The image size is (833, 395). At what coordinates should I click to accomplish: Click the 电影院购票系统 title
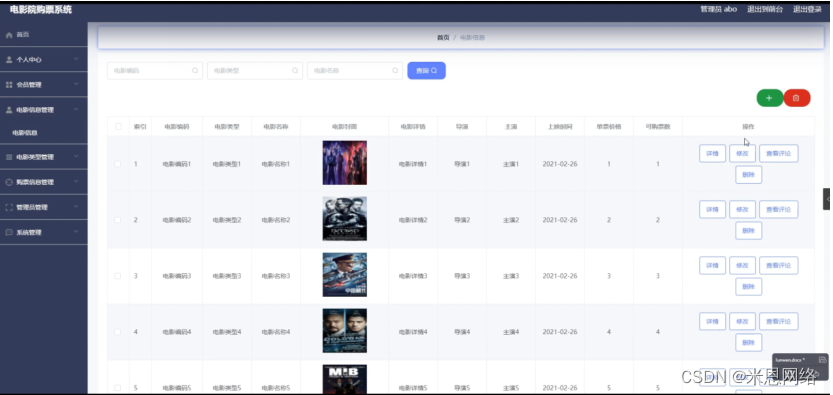40,10
